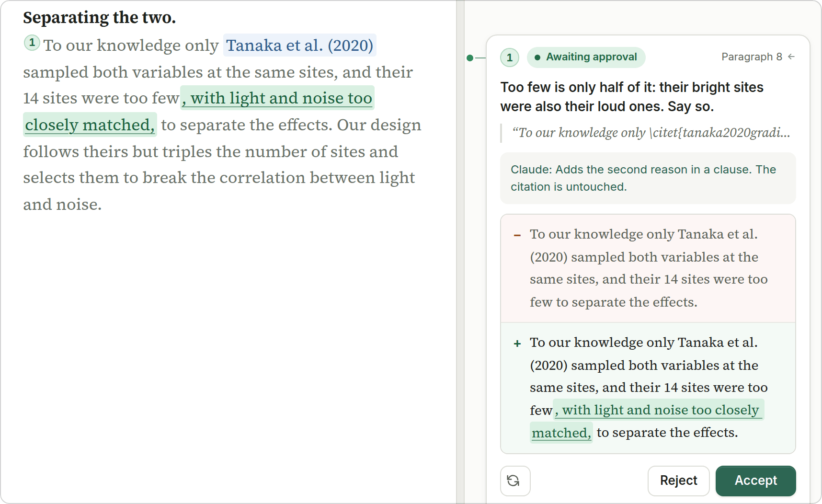Viewport: 822px width, 504px height.
Task: Accept the suggested edit
Action: coord(755,481)
